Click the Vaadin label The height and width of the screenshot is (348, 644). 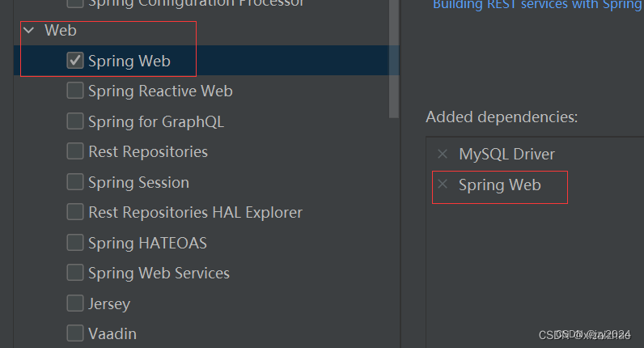click(112, 333)
